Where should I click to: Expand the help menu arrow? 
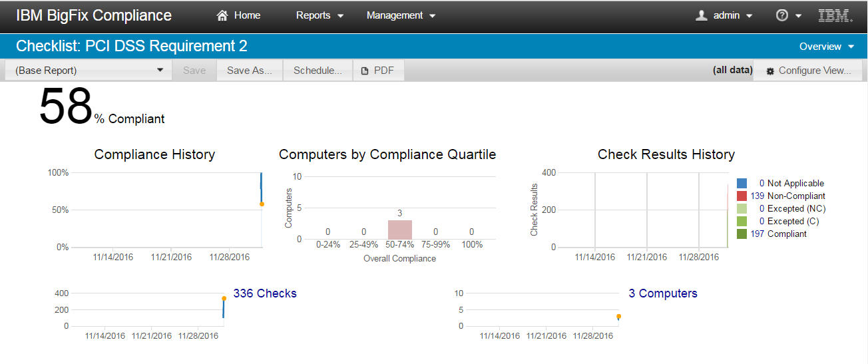(x=798, y=16)
